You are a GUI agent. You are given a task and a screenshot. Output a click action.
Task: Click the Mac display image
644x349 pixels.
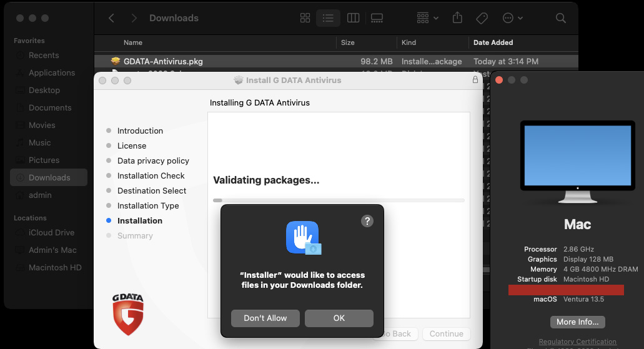click(577, 161)
